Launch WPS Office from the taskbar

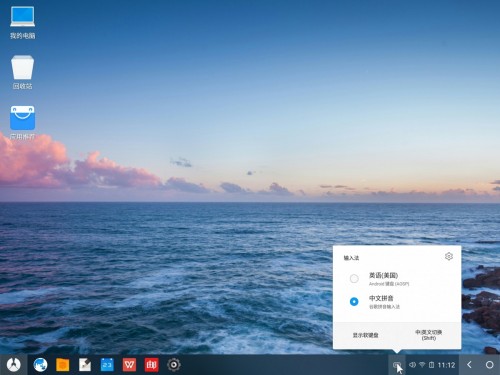pos(129,365)
